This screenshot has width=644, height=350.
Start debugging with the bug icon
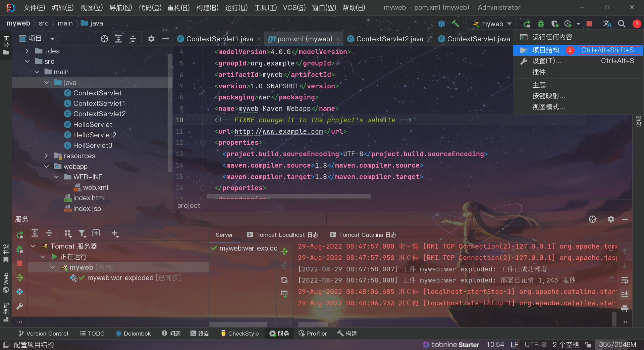[541, 24]
